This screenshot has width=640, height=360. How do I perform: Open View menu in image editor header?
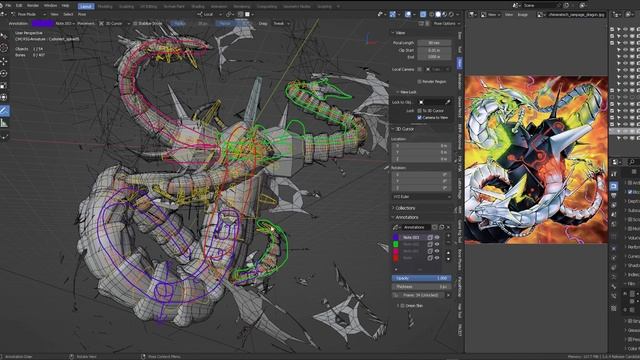point(509,14)
